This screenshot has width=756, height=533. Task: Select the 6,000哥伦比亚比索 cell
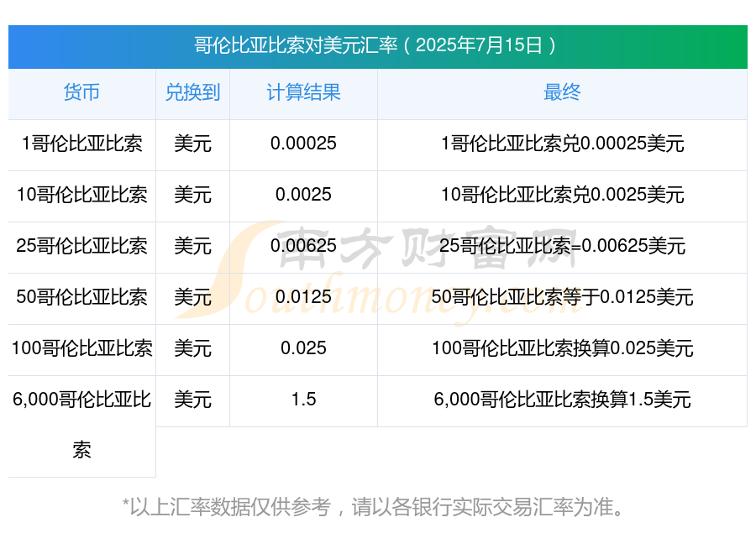click(82, 425)
